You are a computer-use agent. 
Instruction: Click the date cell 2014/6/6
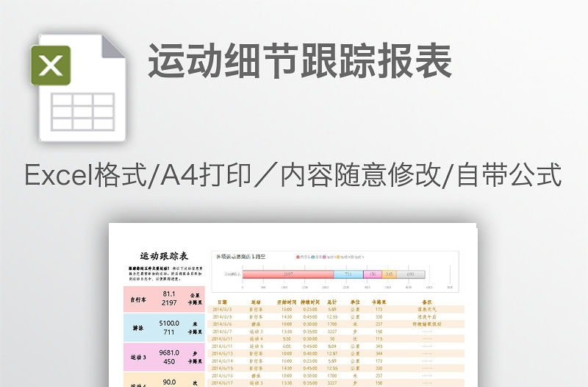click(222, 324)
